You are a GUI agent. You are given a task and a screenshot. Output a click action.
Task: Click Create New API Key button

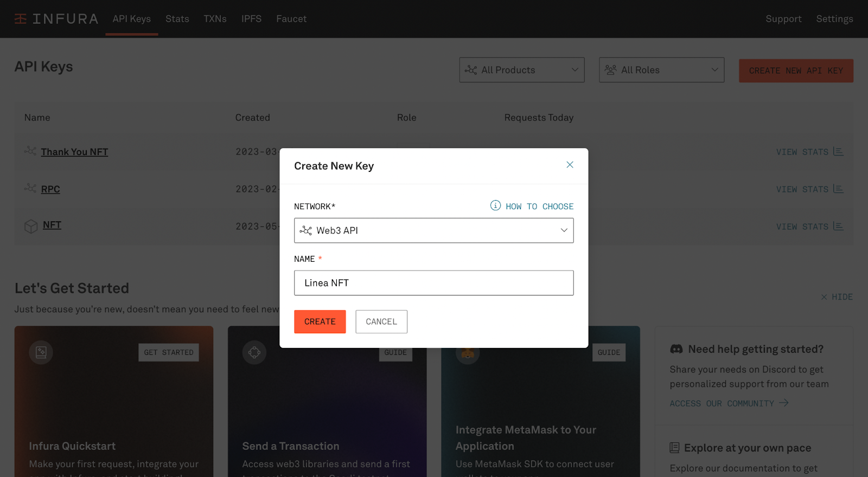pyautogui.click(x=796, y=70)
